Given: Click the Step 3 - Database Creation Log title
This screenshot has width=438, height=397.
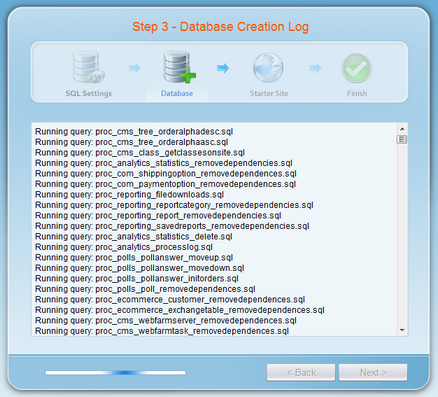Looking at the screenshot, I should coord(220,27).
